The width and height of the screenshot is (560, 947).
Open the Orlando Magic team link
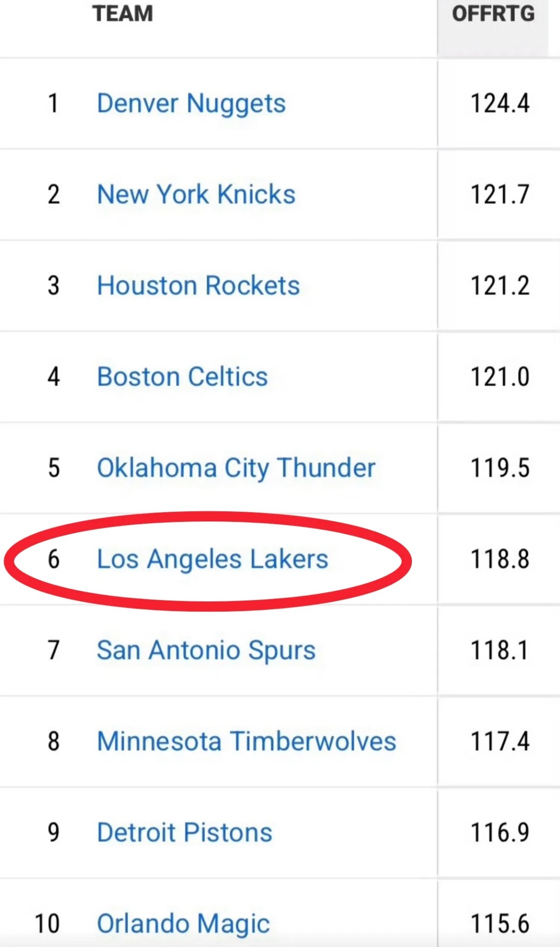(183, 924)
